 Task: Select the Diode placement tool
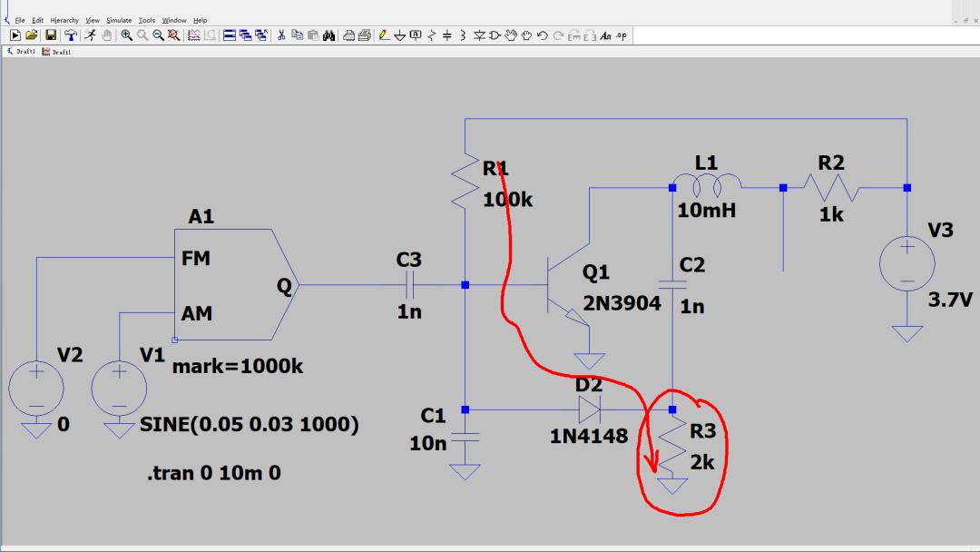479,35
